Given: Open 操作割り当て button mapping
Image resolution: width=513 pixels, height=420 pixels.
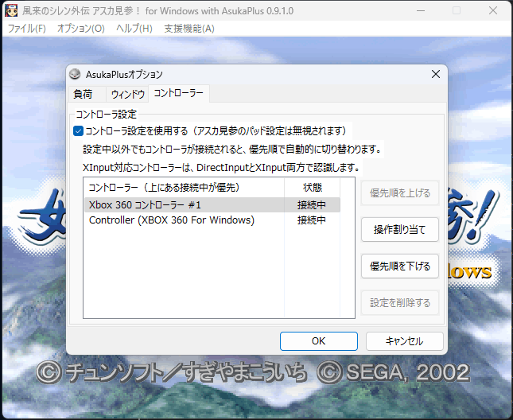Looking at the screenshot, I should (400, 230).
